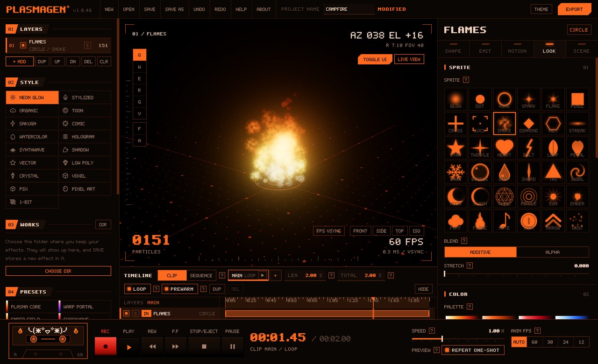Choose the Hex sprite icon
Screen dimensions: 598x364
click(x=553, y=124)
